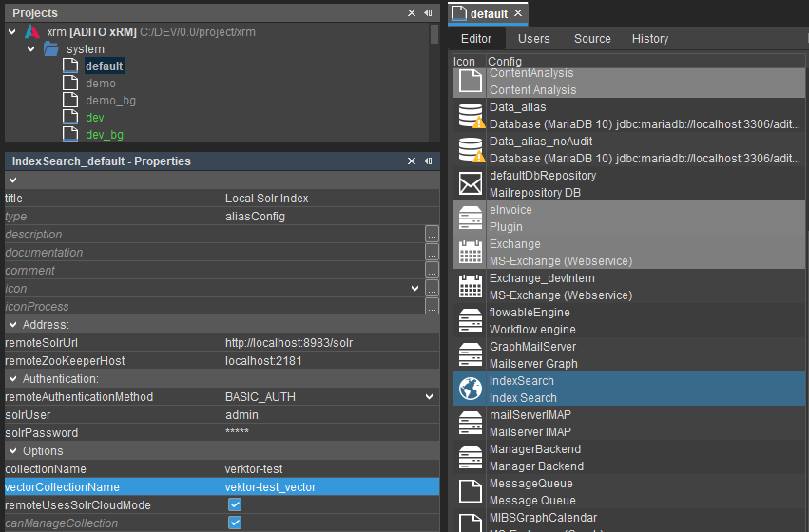This screenshot has height=532, width=809.
Task: Edit the solrPassword masked field
Action: coord(331,432)
